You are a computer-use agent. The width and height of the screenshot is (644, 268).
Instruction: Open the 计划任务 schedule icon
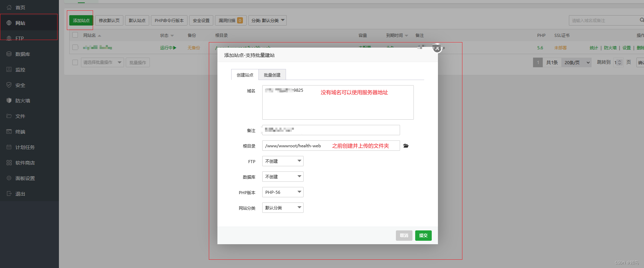tap(9, 147)
